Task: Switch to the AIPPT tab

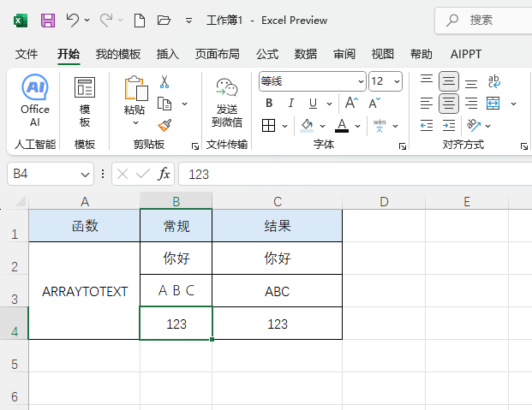Action: [x=466, y=54]
